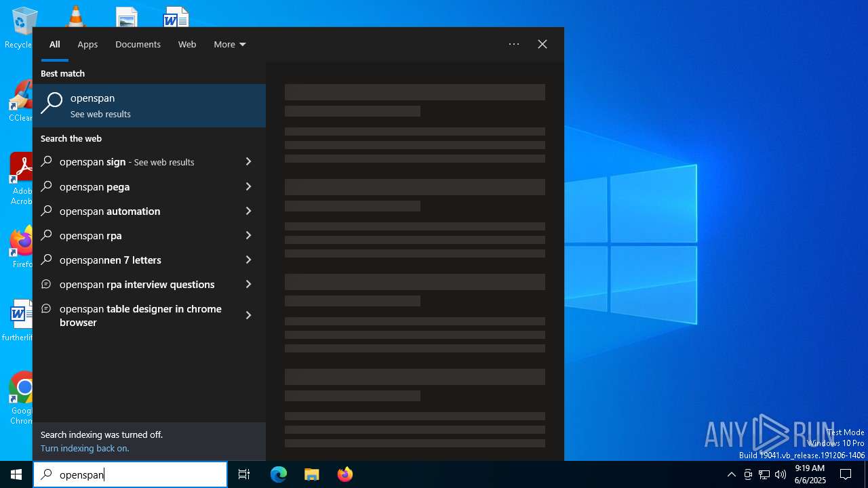Open File Explorer from taskbar
Image resolution: width=868 pixels, height=488 pixels.
point(311,474)
